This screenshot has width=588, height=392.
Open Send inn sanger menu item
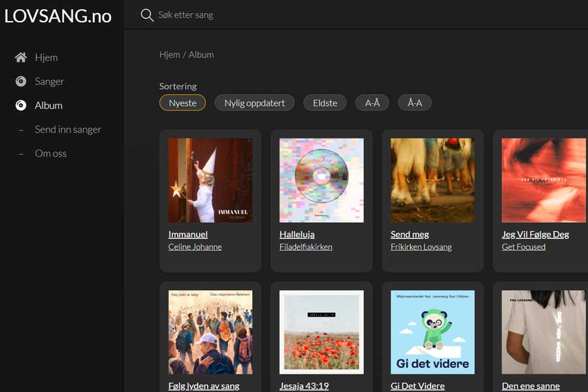click(68, 129)
